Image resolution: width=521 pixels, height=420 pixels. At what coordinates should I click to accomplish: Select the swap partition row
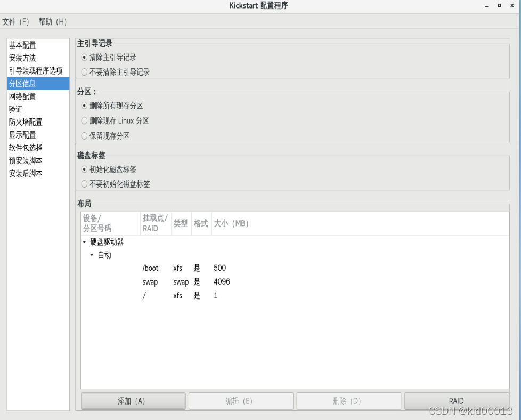coord(295,282)
